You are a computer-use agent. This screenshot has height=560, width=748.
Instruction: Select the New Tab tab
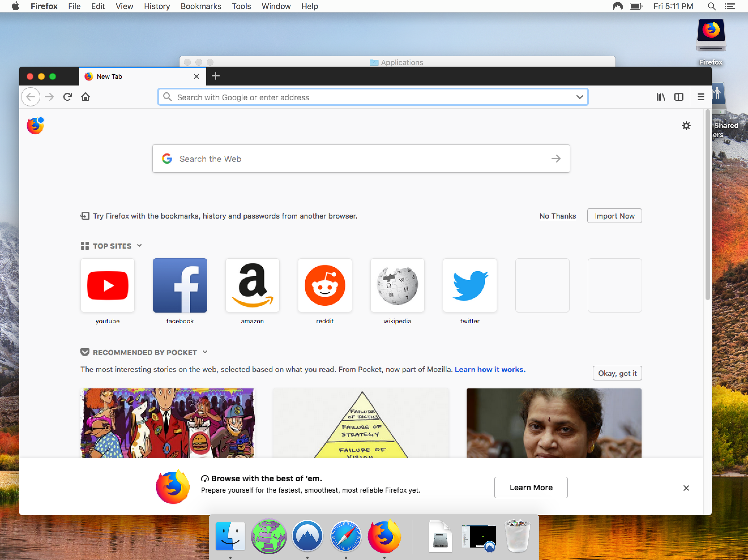pos(143,76)
